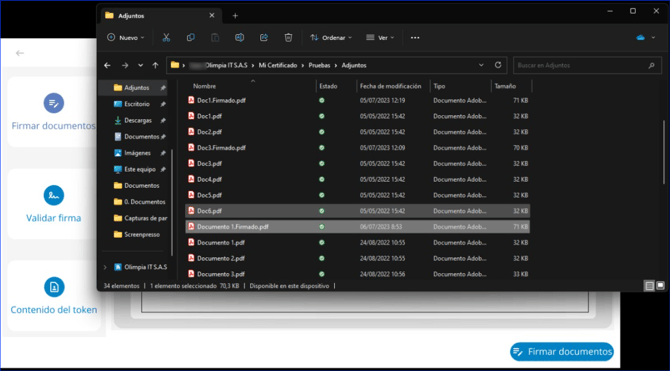The height and width of the screenshot is (371, 670).
Task: Select the file Doc2.pdf
Action: point(358,132)
